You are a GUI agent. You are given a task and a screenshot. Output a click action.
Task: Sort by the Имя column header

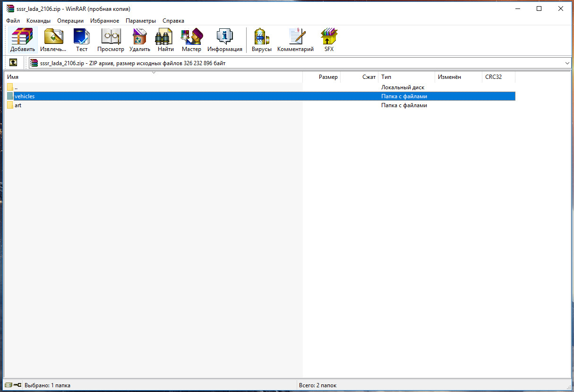tap(154, 77)
